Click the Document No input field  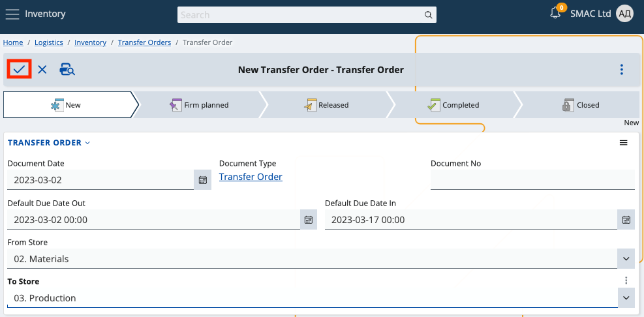point(532,180)
